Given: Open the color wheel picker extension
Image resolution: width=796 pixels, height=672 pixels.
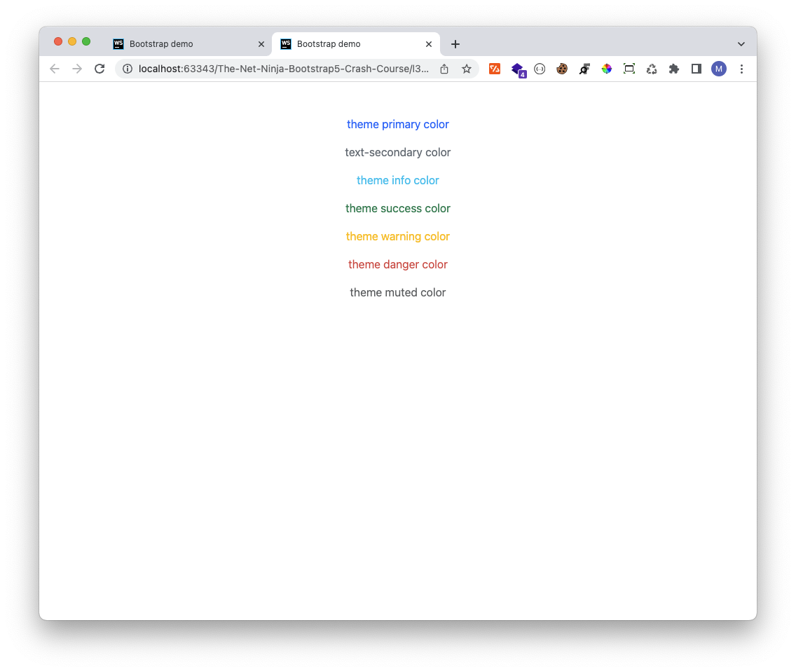Looking at the screenshot, I should [x=607, y=69].
